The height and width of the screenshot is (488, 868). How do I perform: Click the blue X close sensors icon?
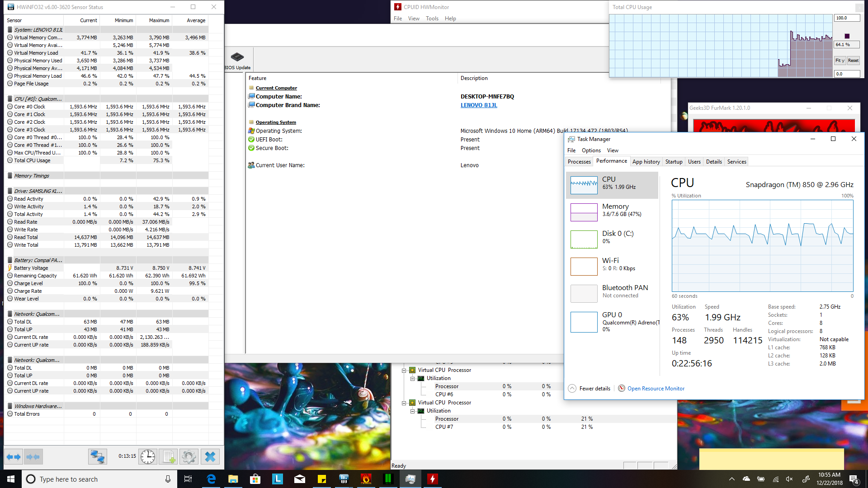pos(210,457)
